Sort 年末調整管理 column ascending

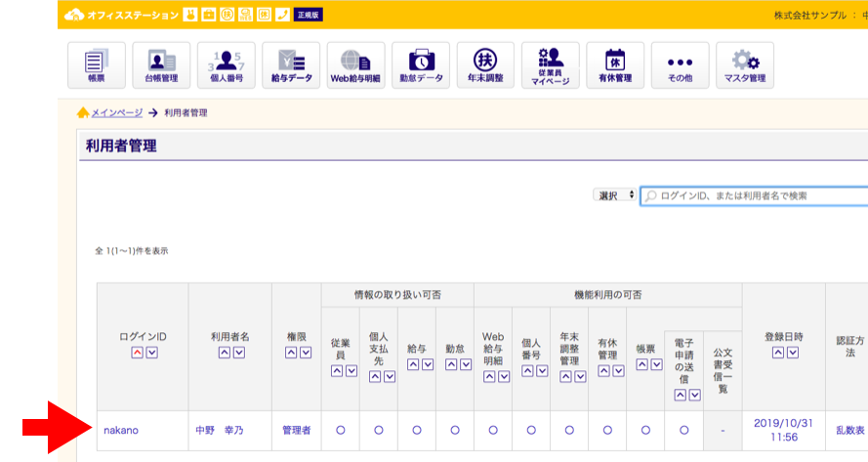(565, 377)
